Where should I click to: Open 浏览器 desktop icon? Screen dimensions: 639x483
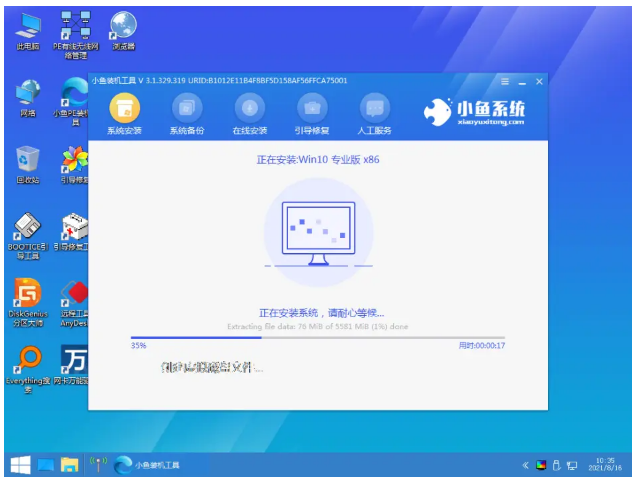click(x=123, y=31)
